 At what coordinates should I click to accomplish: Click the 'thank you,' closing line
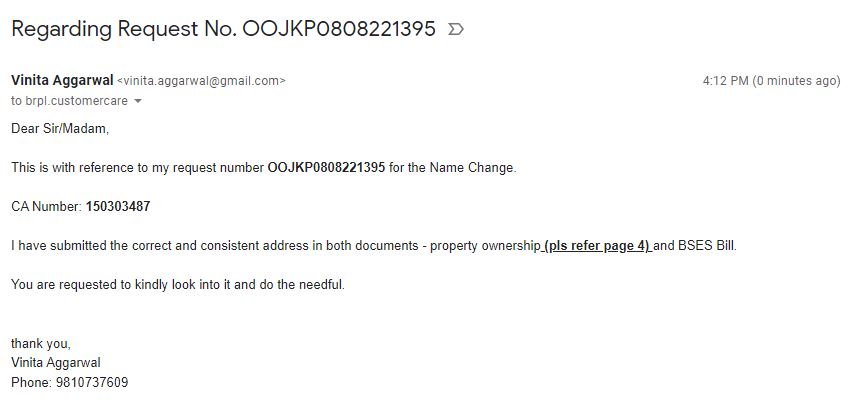pyautogui.click(x=41, y=344)
